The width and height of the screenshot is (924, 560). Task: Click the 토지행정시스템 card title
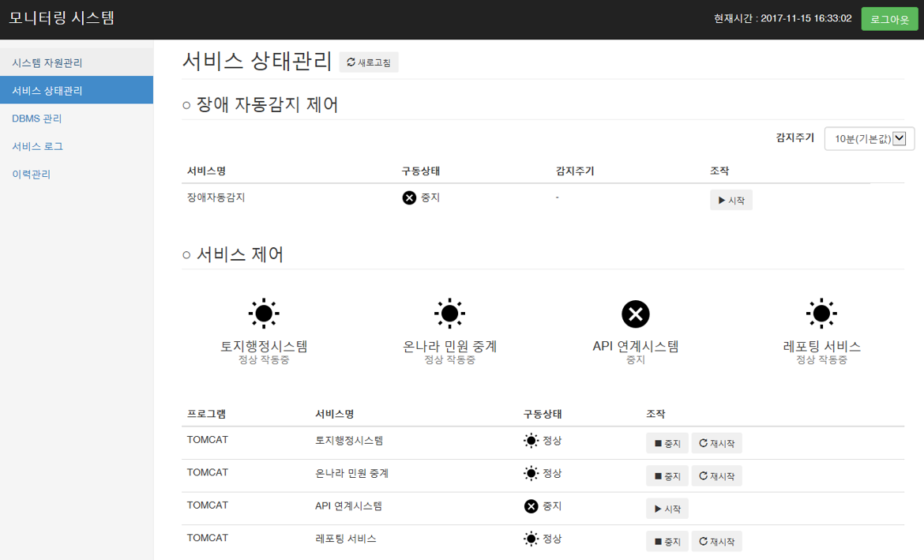[x=264, y=346]
